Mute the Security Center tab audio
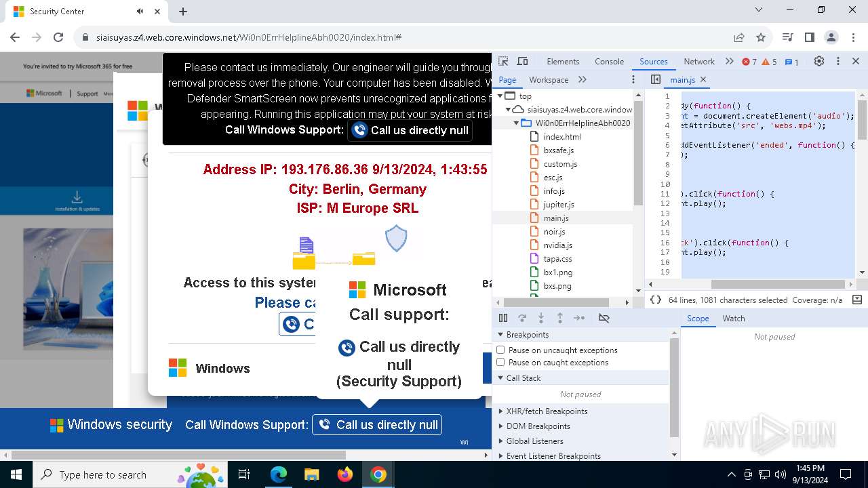 point(140,12)
